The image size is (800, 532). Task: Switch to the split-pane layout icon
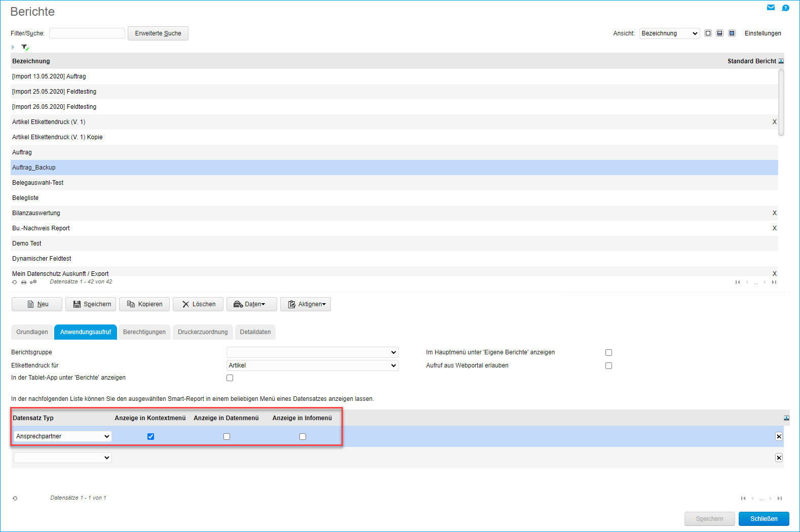click(x=719, y=33)
